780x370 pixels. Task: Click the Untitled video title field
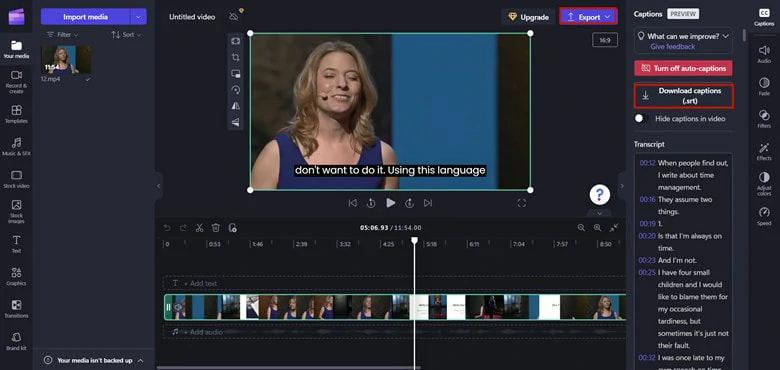tap(192, 17)
